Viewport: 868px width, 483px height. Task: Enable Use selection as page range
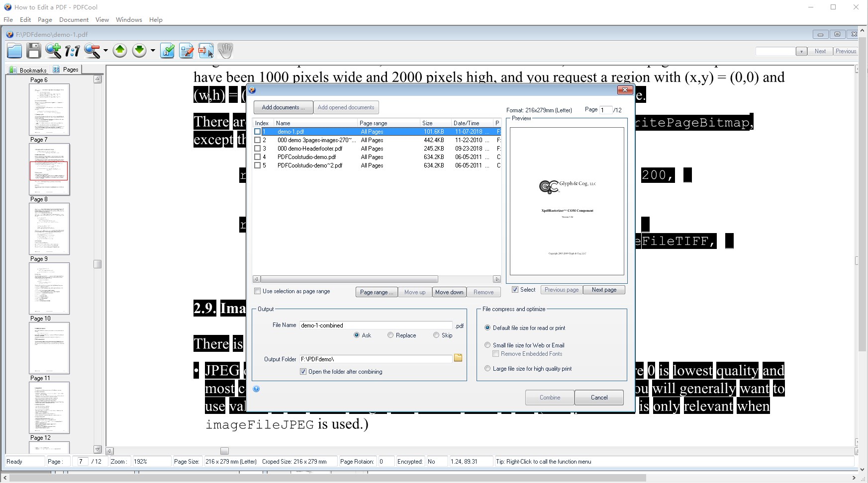point(257,291)
